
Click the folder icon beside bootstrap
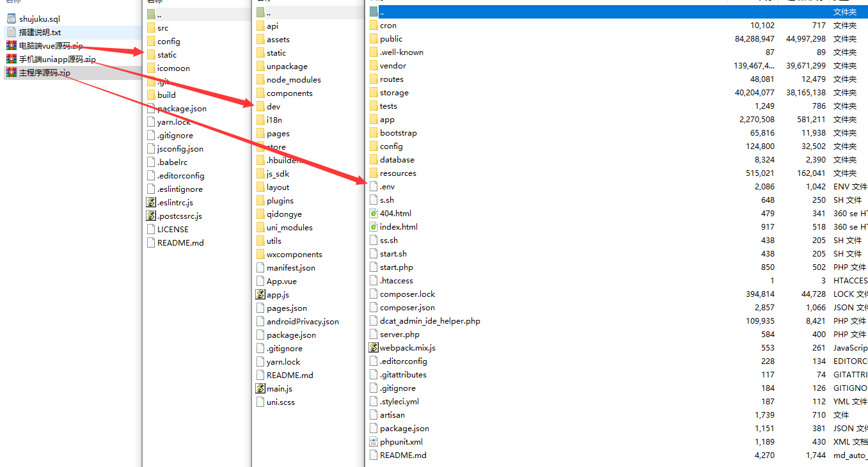pos(374,132)
